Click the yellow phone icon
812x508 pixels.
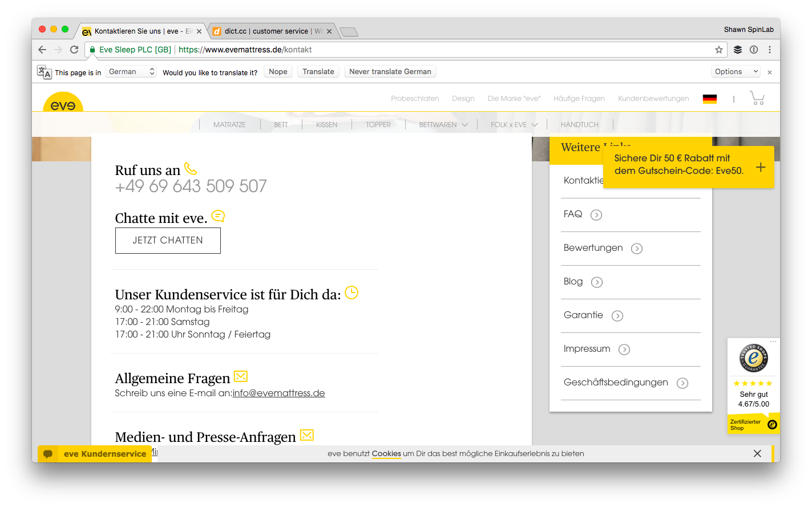[x=191, y=169]
